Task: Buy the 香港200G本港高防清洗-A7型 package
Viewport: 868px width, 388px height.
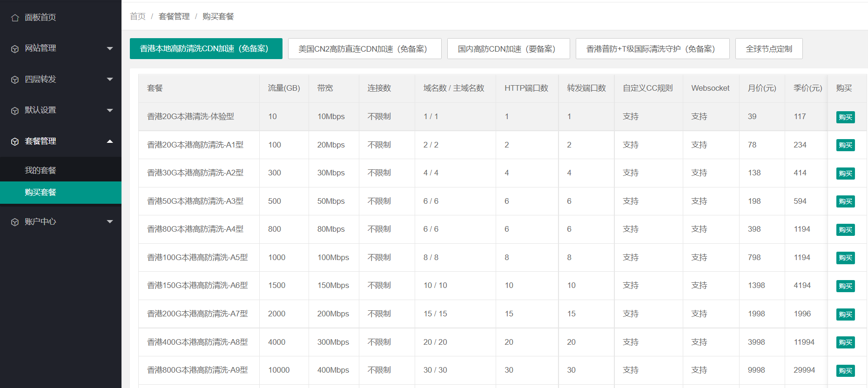Action: coord(845,314)
